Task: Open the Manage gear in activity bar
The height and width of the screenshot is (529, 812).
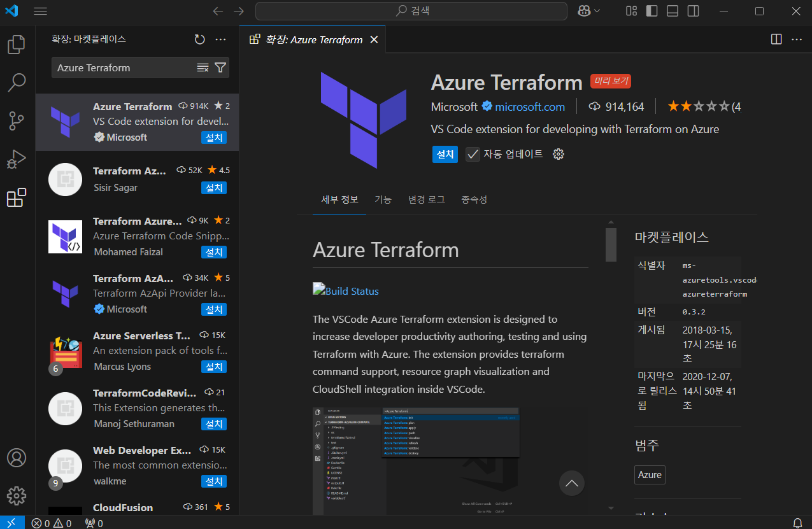Action: point(17,496)
